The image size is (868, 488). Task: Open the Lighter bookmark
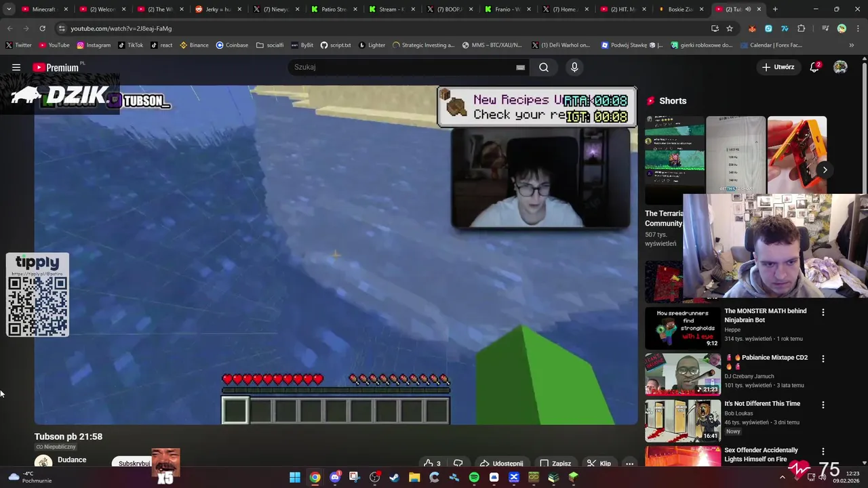point(372,45)
